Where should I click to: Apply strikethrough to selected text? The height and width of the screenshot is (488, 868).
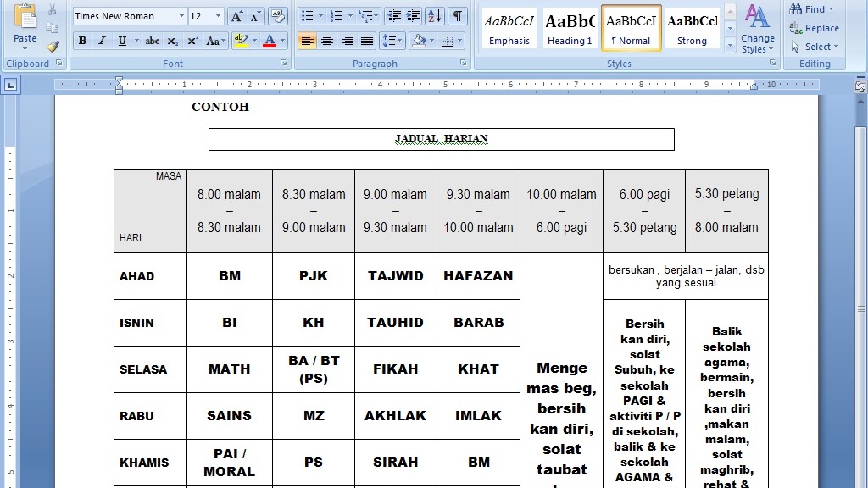pos(153,41)
